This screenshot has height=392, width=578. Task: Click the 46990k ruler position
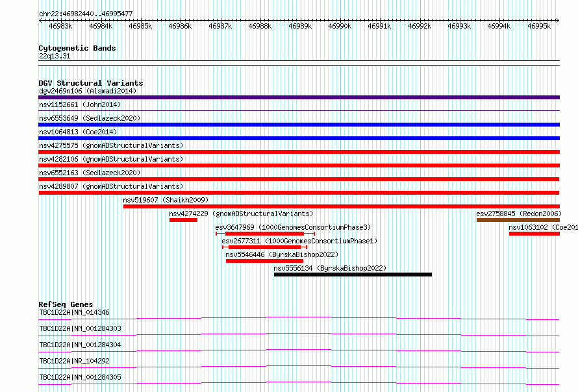tap(340, 26)
